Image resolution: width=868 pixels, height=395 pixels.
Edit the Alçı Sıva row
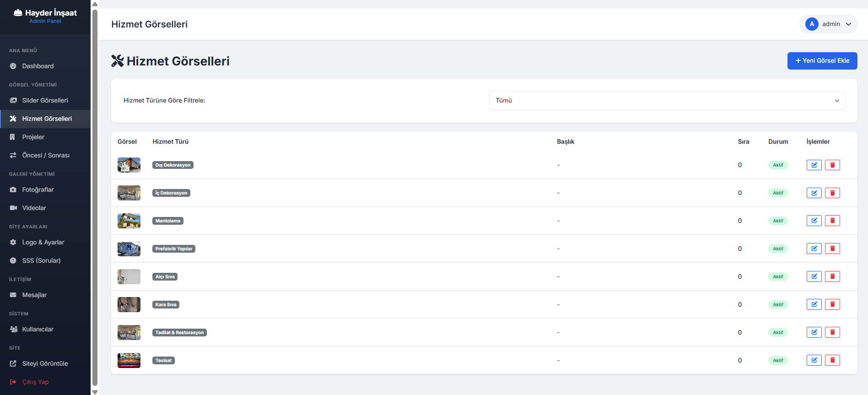click(814, 277)
